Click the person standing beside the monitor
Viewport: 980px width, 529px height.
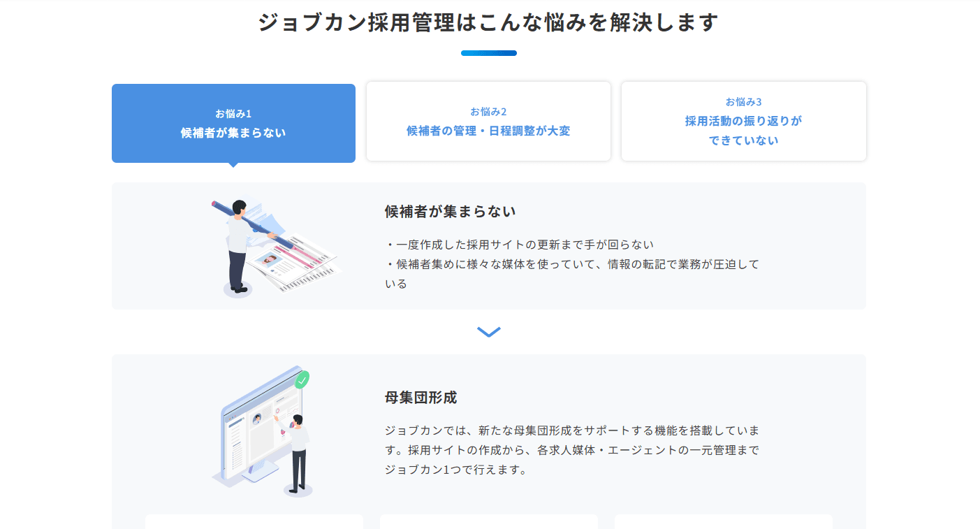[298, 454]
